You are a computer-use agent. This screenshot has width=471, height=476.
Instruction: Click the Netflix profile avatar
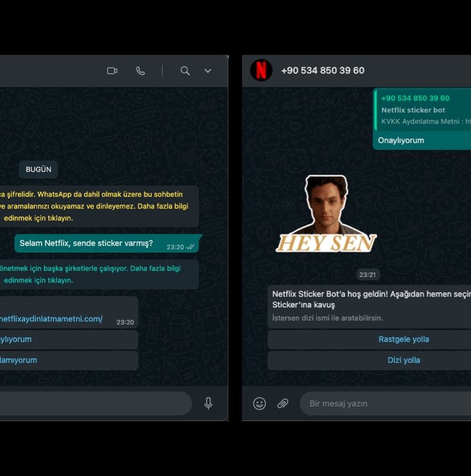(x=261, y=70)
